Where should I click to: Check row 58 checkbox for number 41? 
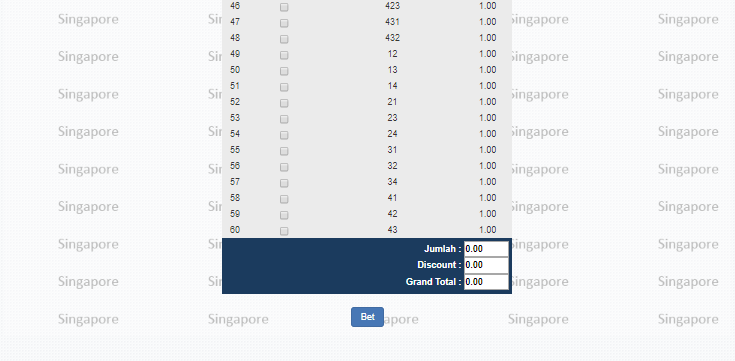coord(284,199)
